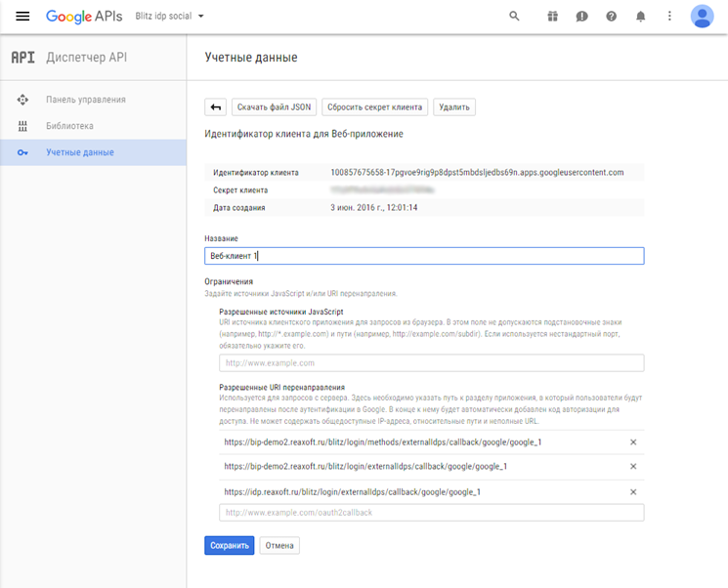728x588 pixels.
Task: Click the Название field with Веб-клиент 1
Action: click(423, 256)
